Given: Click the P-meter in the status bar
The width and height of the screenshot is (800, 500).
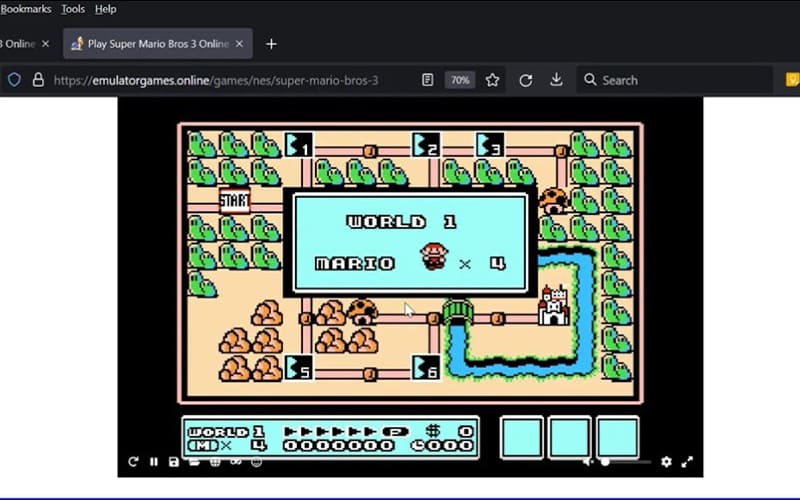Looking at the screenshot, I should click(x=346, y=432).
